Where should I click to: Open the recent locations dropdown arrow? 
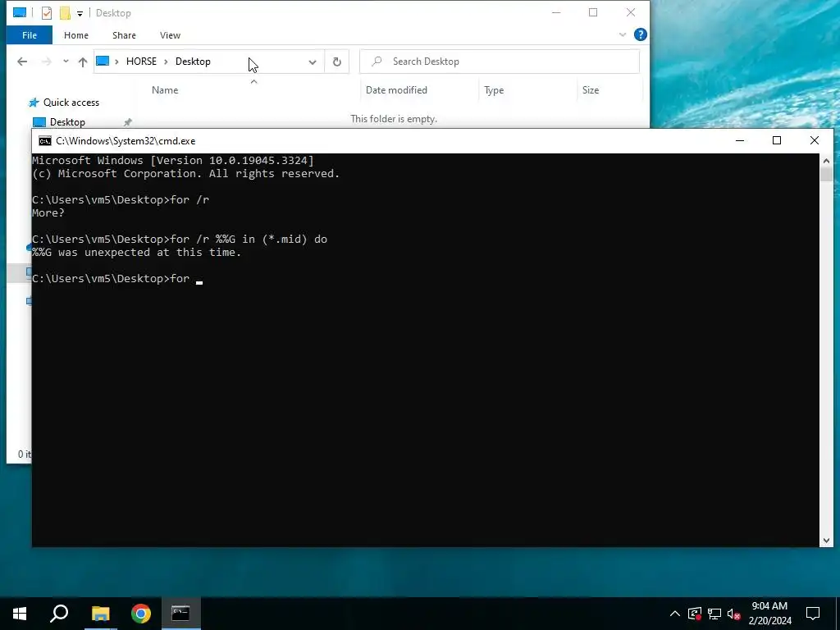click(x=66, y=62)
